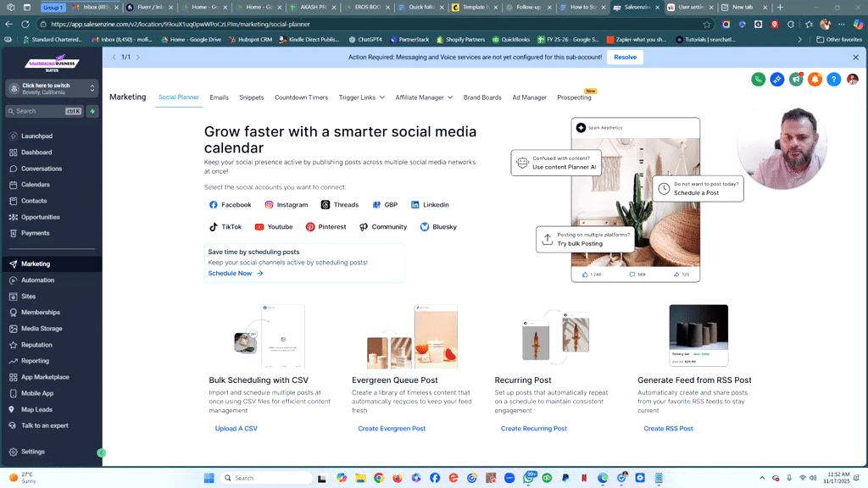Connect a Facebook account

pos(231,205)
